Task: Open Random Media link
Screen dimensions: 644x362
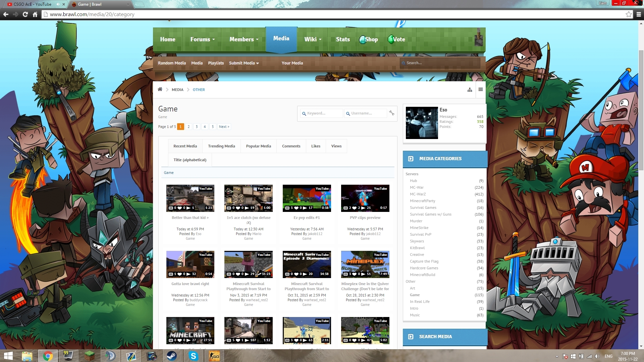Action: pyautogui.click(x=172, y=63)
